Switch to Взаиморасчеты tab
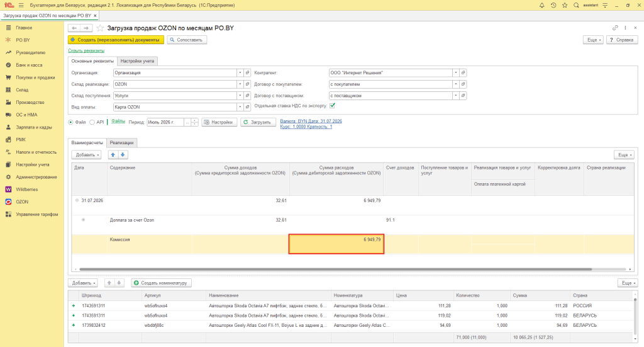644x347 pixels. pos(87,143)
